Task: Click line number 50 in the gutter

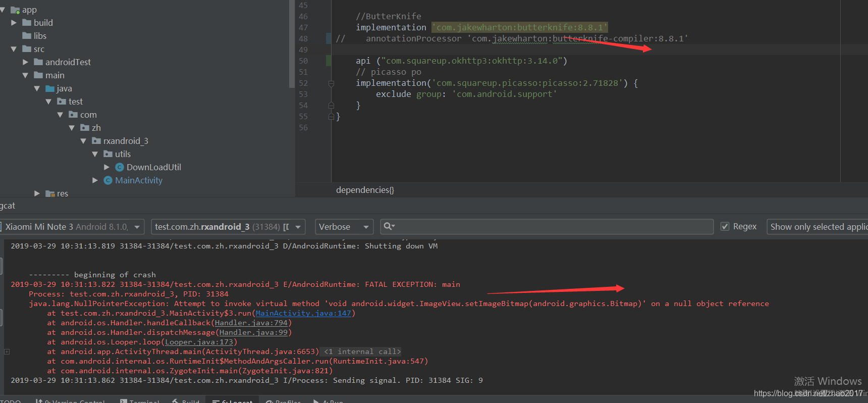Action: point(303,61)
